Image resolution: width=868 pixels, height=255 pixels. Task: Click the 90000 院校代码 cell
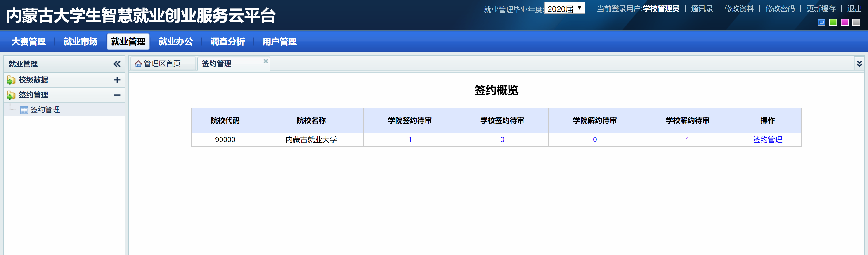pos(225,140)
